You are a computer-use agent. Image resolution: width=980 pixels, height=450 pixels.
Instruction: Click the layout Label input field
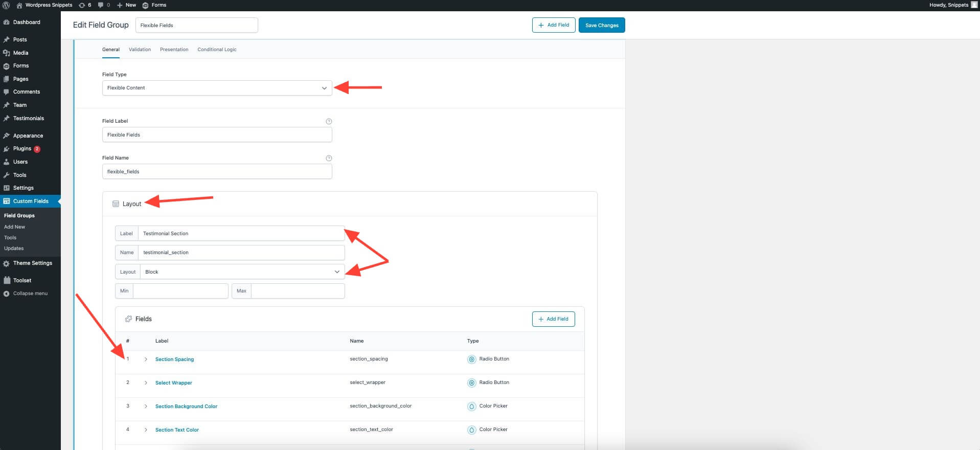click(241, 234)
